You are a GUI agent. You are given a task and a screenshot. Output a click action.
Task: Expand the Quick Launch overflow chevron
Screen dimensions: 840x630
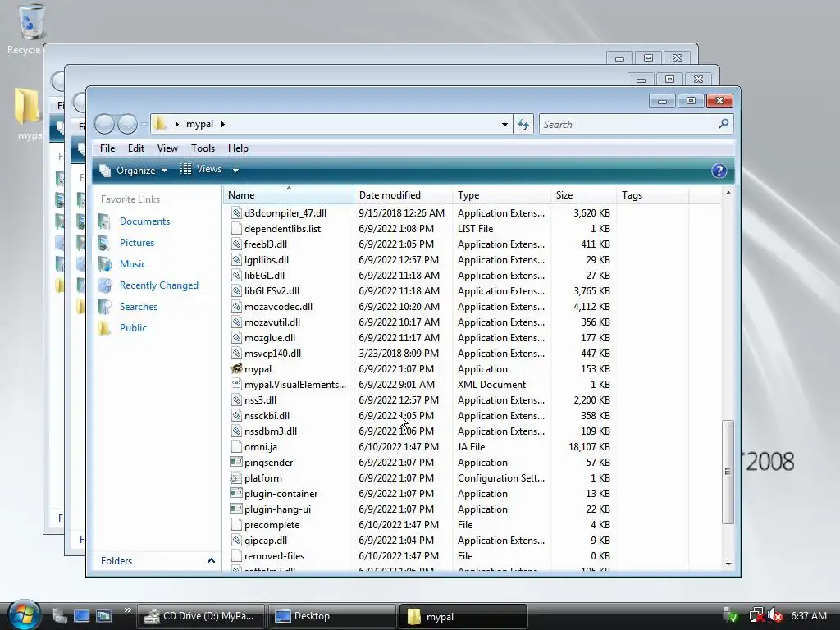[127, 609]
